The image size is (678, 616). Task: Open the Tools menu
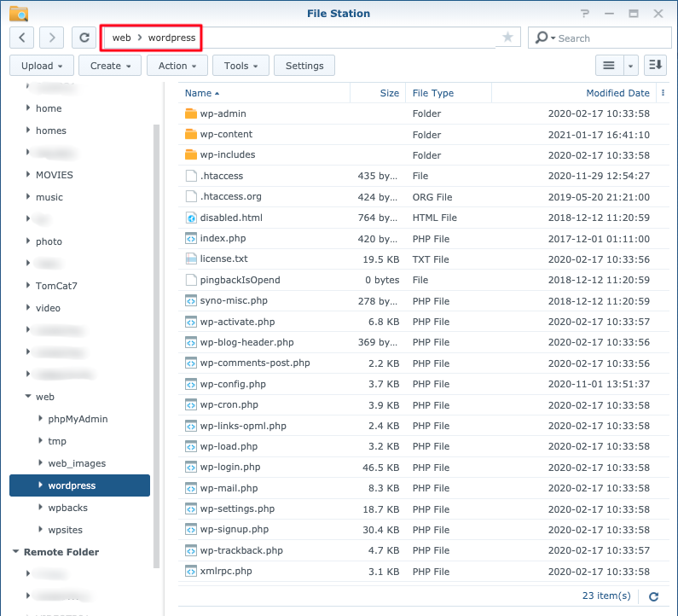pos(240,66)
